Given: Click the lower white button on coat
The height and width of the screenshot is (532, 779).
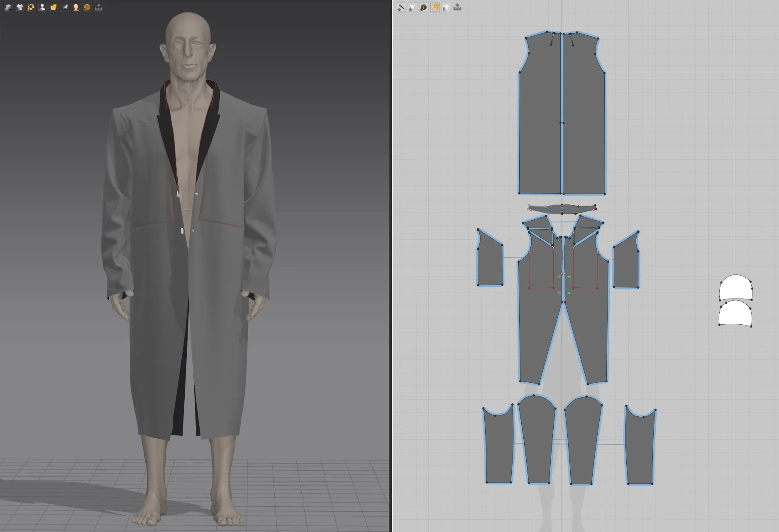Looking at the screenshot, I should click(x=182, y=231).
